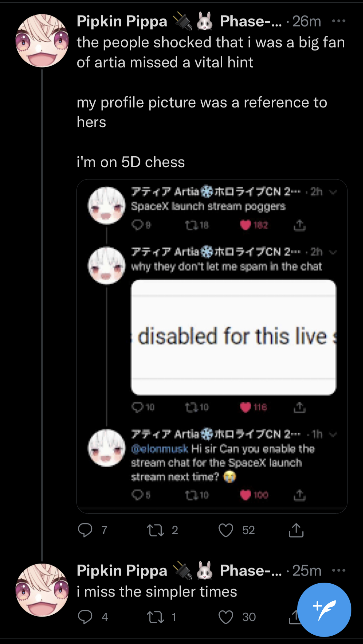Open Pipkin Pippa's avatar on second tweet
The image size is (363, 644).
point(42,590)
